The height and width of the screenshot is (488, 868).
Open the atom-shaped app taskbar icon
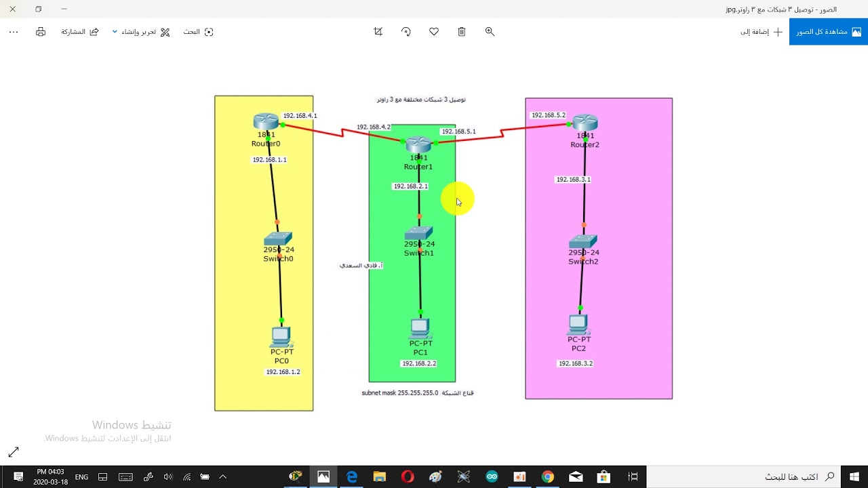tap(464, 477)
